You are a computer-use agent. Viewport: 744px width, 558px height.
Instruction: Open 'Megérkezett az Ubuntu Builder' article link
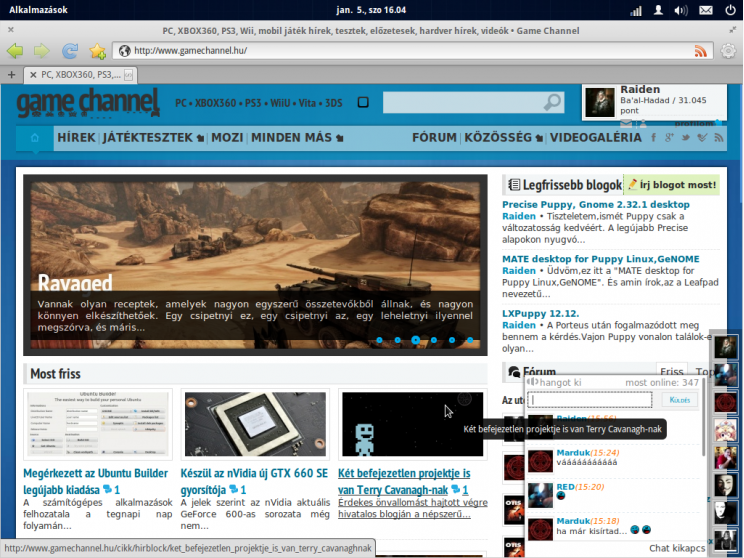pos(95,481)
